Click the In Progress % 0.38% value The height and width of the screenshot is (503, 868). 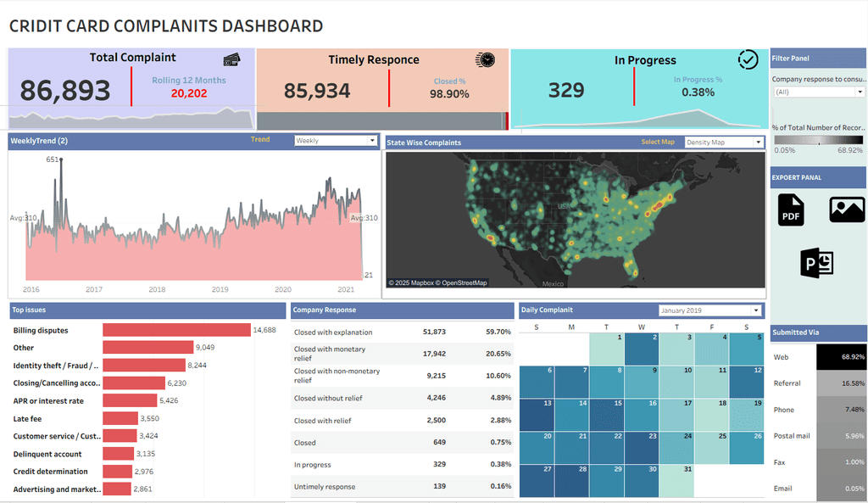tap(698, 92)
